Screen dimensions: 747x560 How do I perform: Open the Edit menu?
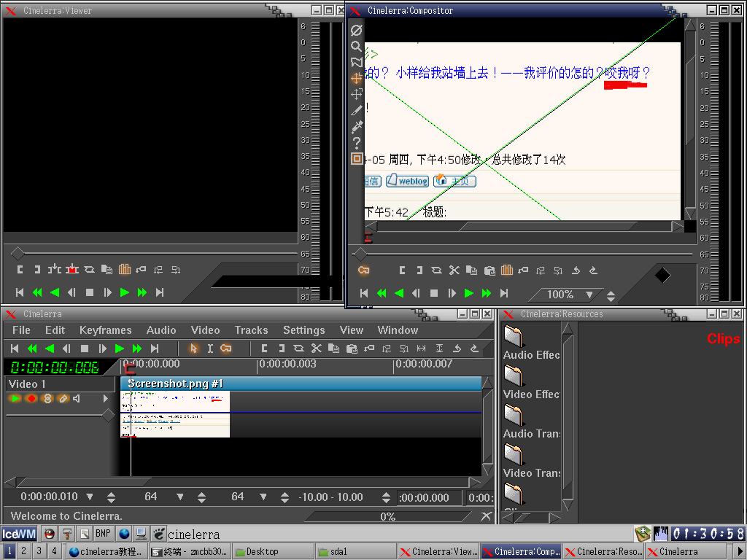click(x=55, y=330)
